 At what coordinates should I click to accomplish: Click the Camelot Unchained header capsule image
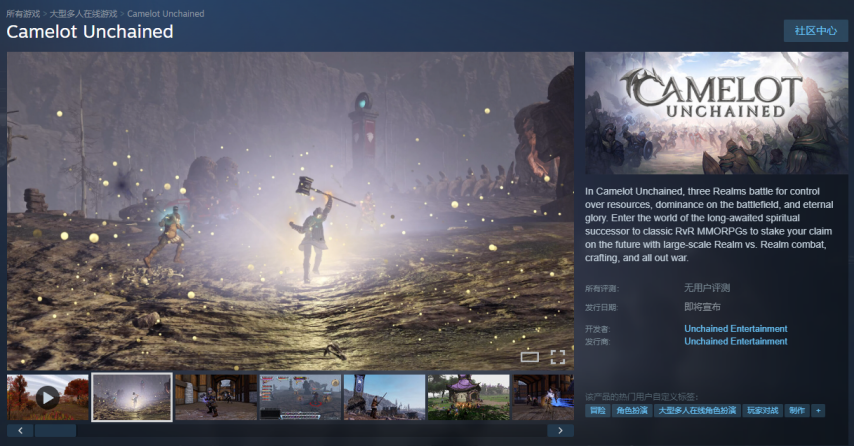click(x=716, y=113)
